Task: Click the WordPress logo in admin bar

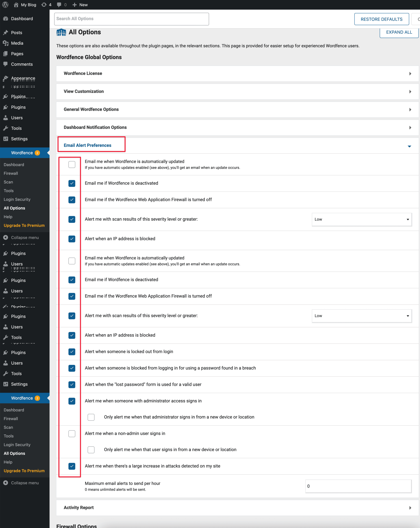Action: [x=5, y=5]
